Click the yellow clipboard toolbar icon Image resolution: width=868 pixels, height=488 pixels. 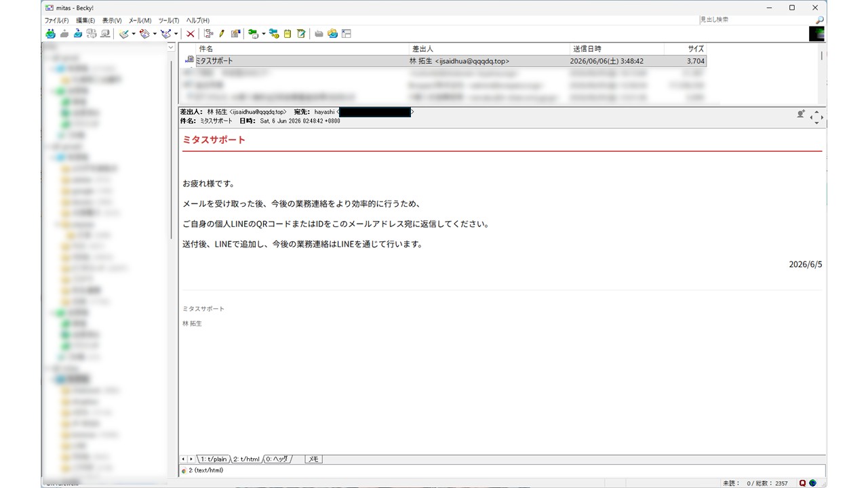point(288,34)
